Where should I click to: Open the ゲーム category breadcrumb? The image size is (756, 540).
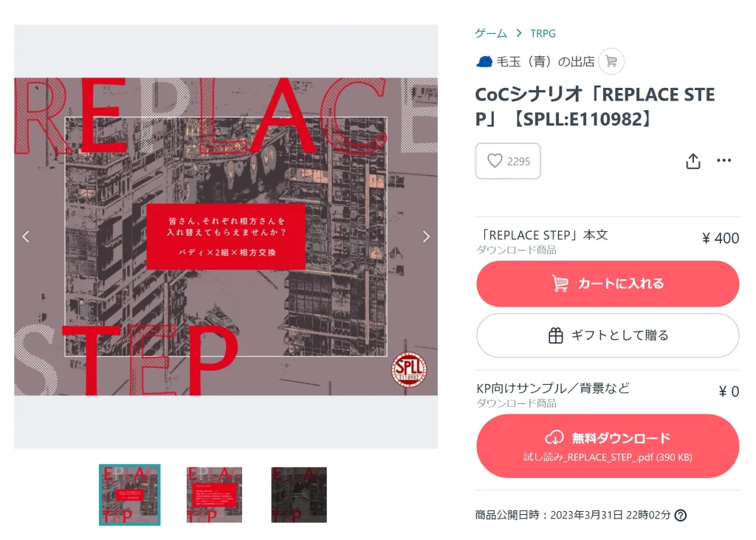[x=491, y=33]
